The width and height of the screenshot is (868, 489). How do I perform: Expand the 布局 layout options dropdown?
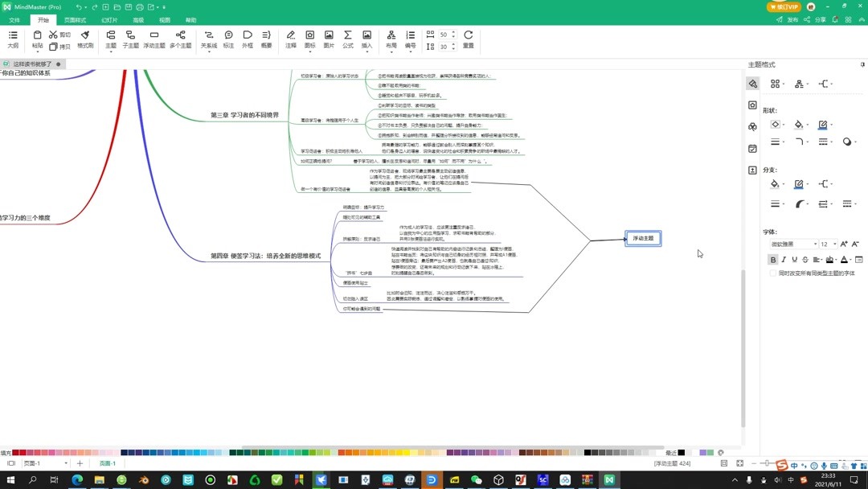(x=391, y=50)
